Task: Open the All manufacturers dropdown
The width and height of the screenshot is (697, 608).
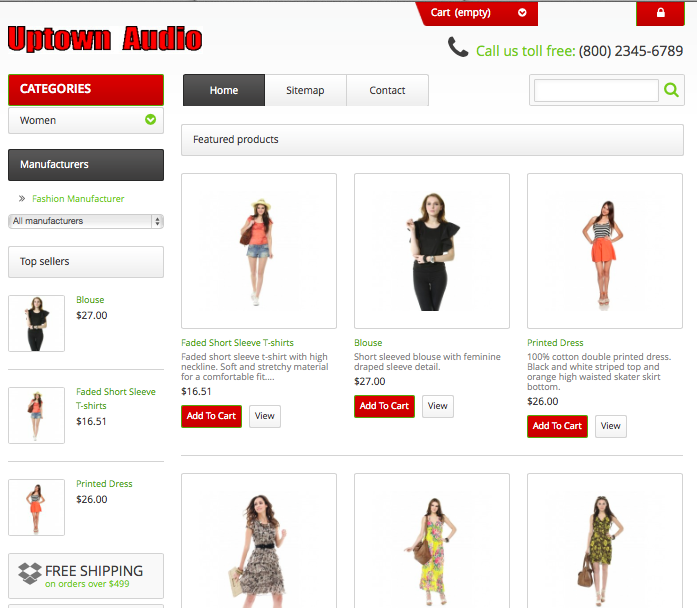Action: point(86,221)
